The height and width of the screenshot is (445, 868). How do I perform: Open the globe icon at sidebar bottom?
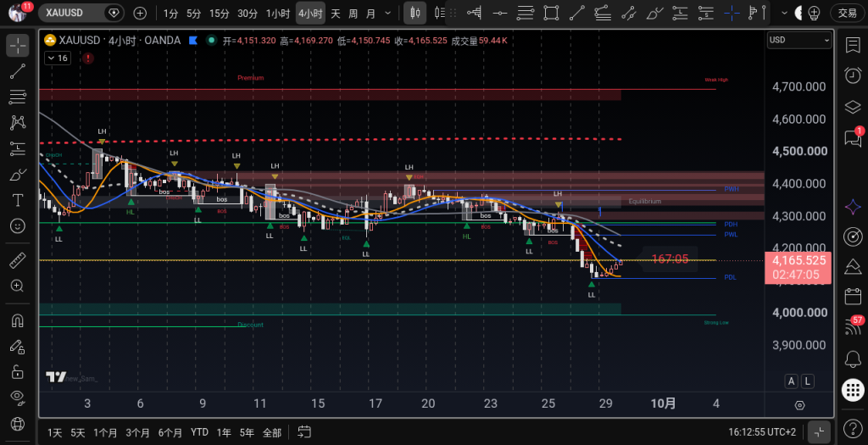18,425
